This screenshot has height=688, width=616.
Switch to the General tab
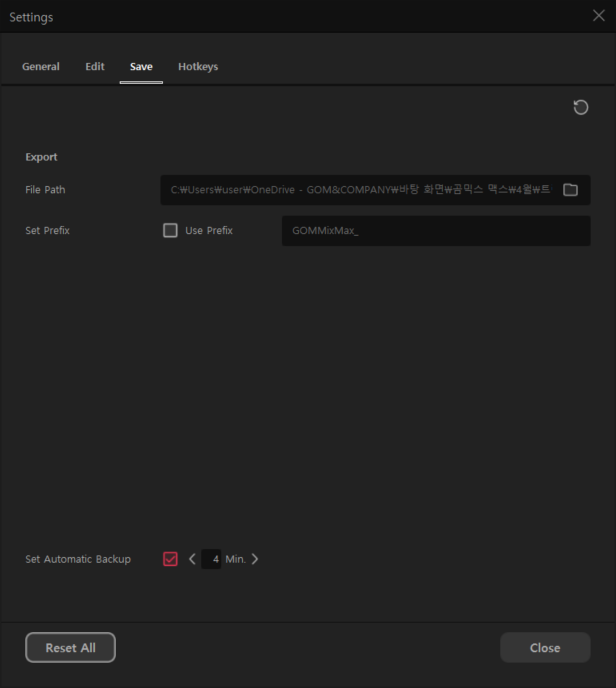pos(41,67)
